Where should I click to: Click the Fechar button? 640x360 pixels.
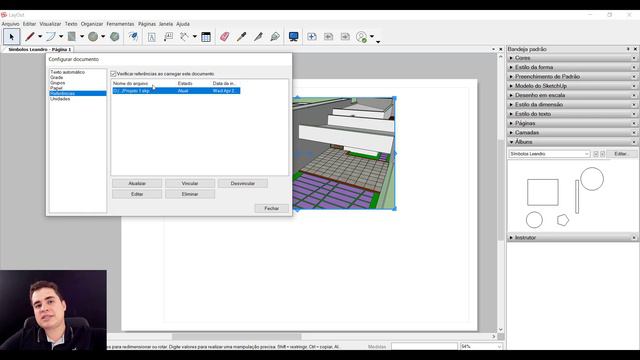[271, 209]
